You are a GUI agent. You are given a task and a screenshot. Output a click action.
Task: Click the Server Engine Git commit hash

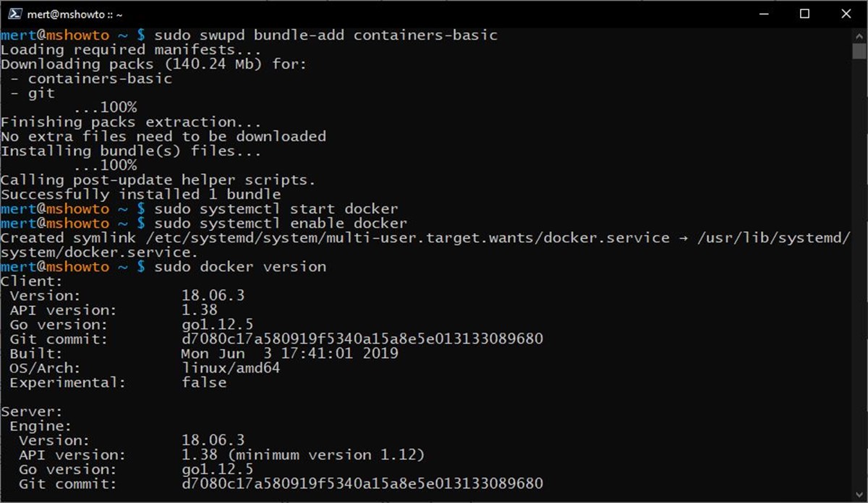click(x=362, y=484)
